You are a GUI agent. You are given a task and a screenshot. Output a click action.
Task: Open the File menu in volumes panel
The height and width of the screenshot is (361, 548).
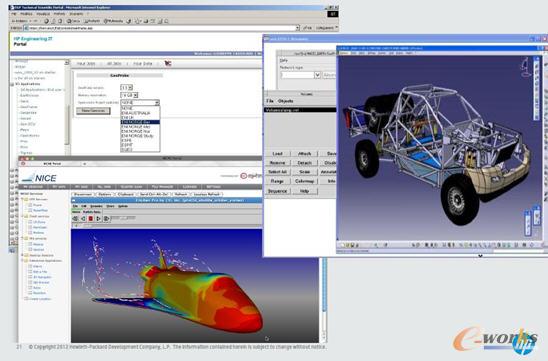coord(270,101)
